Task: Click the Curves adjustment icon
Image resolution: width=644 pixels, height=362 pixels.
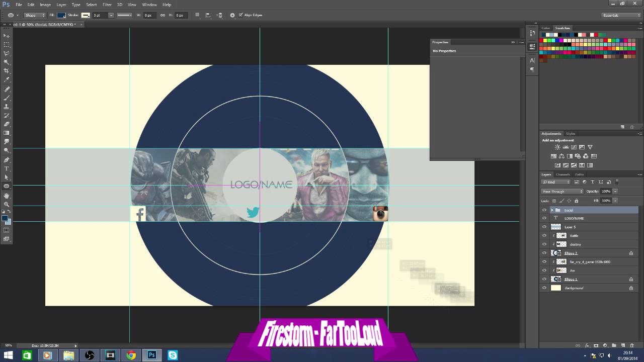Action: click(574, 147)
